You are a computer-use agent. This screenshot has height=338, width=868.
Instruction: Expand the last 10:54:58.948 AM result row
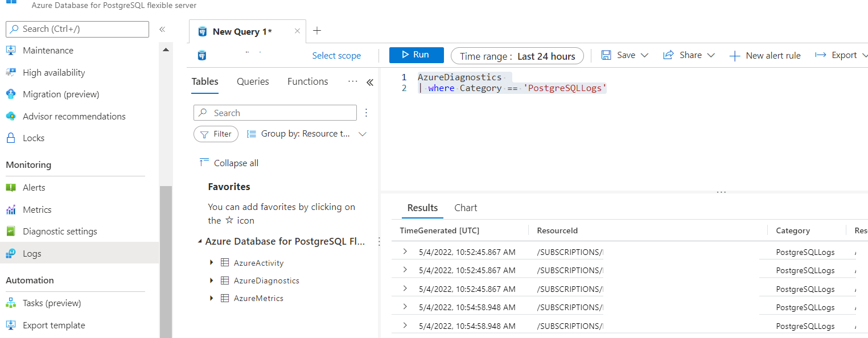tap(405, 325)
